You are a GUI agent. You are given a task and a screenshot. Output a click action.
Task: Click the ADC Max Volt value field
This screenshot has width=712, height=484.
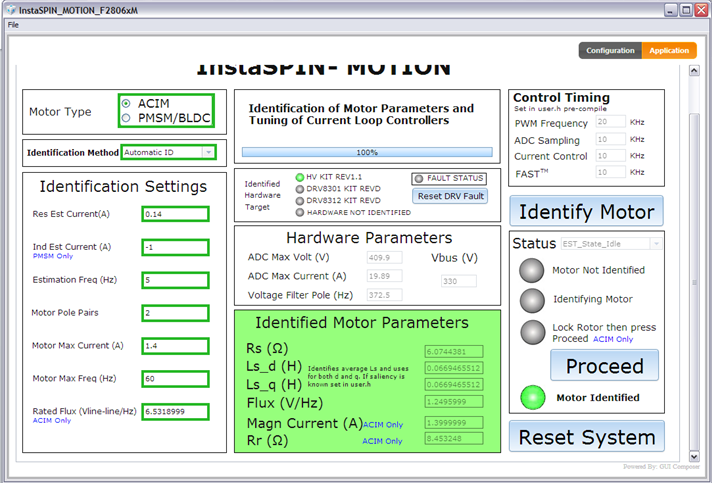pyautogui.click(x=384, y=257)
